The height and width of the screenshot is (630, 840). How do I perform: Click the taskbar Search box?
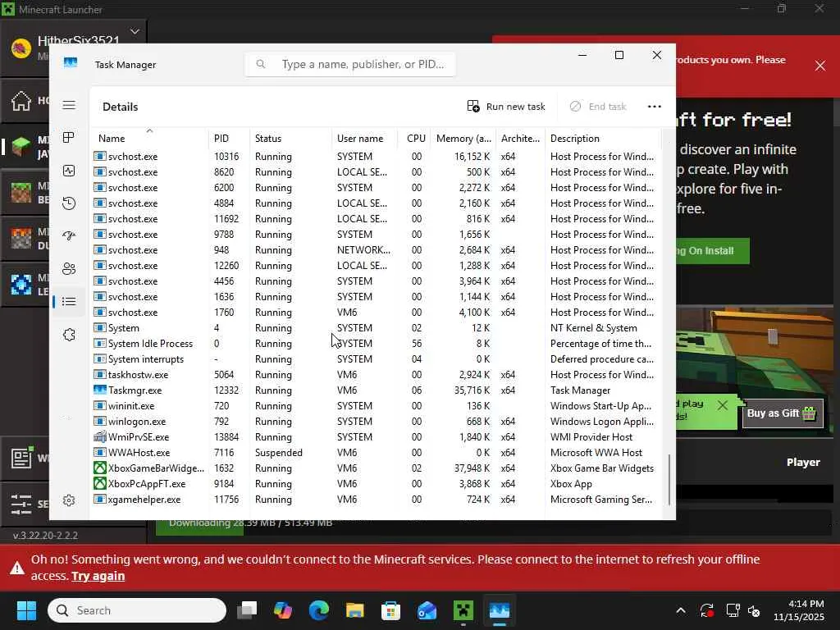[x=137, y=610]
